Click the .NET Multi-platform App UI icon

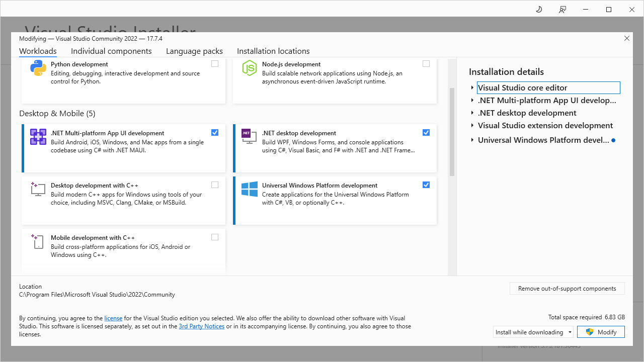38,136
